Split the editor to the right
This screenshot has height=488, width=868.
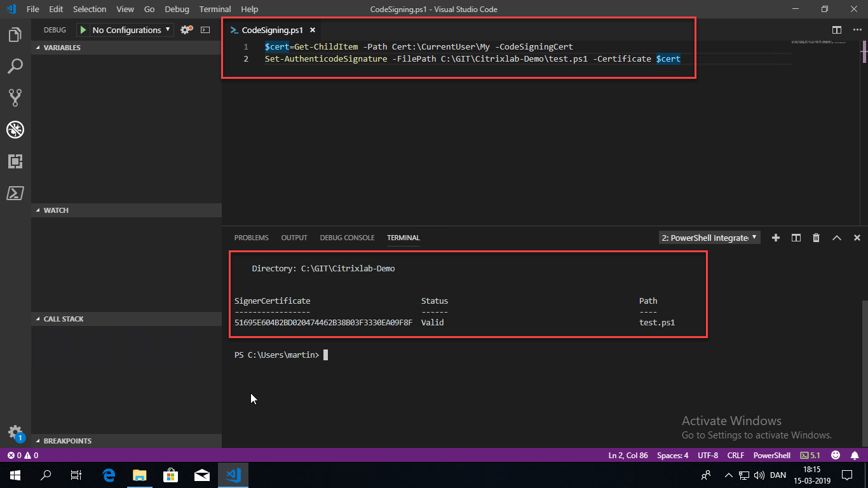pos(837,30)
